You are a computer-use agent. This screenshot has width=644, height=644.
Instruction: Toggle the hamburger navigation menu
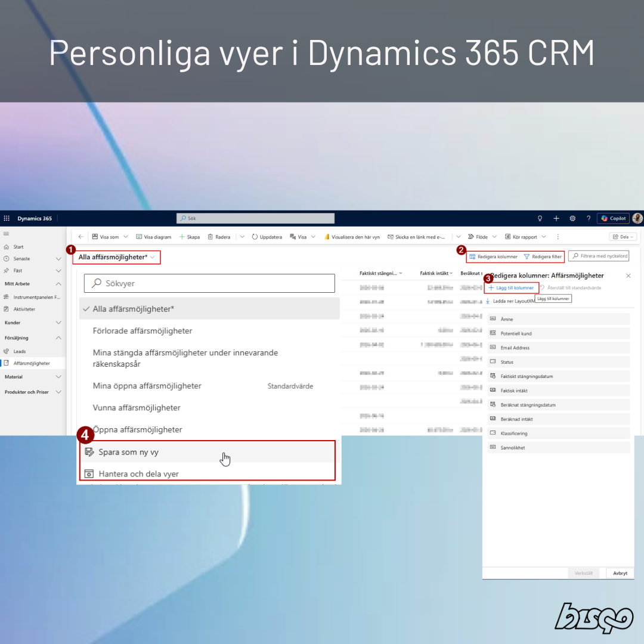(x=6, y=234)
